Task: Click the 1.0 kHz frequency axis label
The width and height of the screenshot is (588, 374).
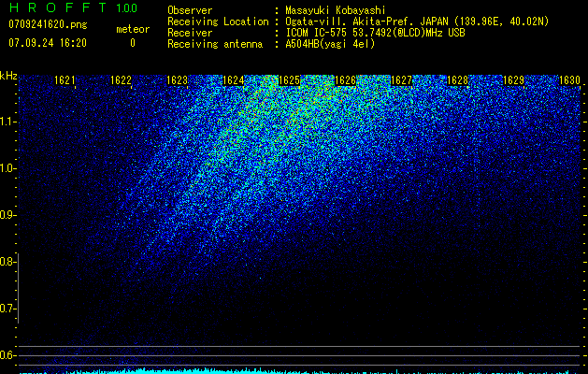Action: coord(7,168)
